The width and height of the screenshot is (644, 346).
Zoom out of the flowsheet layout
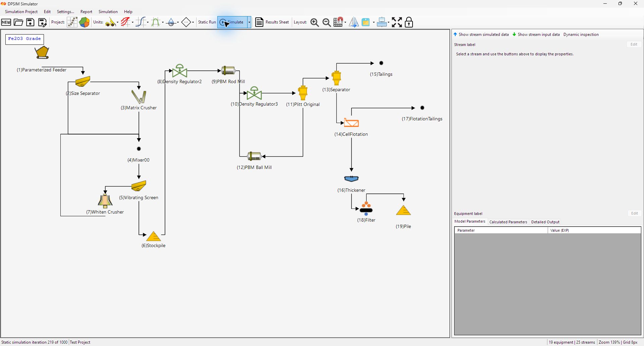coord(327,22)
